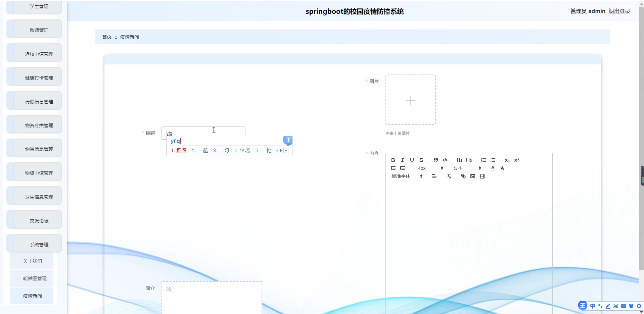Toggle IME Chinese/English mode 中

(592, 306)
